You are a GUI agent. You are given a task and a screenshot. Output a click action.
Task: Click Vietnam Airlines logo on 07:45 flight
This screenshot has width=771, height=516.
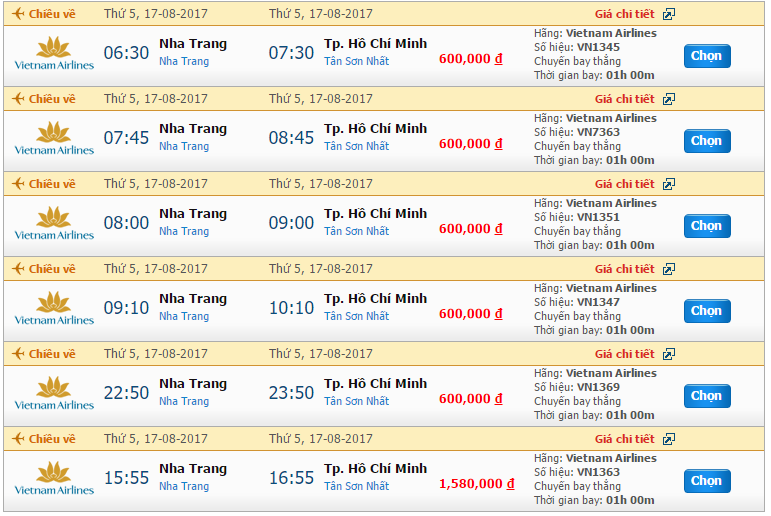click(x=54, y=139)
